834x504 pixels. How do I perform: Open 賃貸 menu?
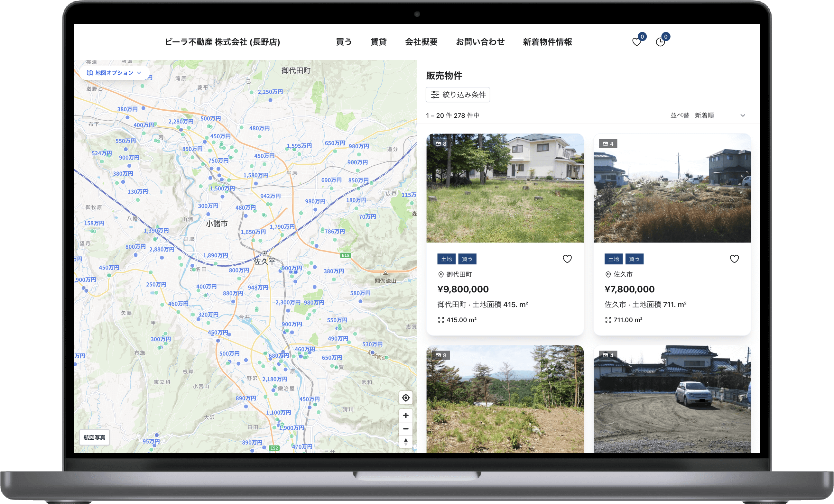[x=378, y=42]
